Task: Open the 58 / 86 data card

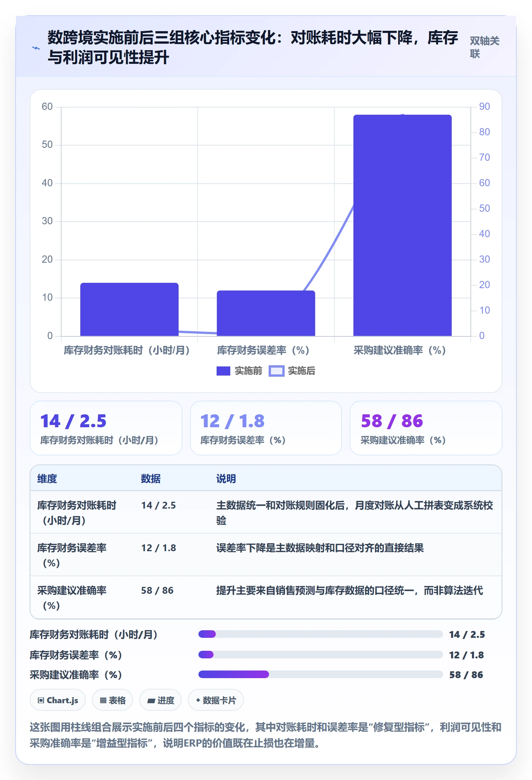Action: pyautogui.click(x=426, y=428)
